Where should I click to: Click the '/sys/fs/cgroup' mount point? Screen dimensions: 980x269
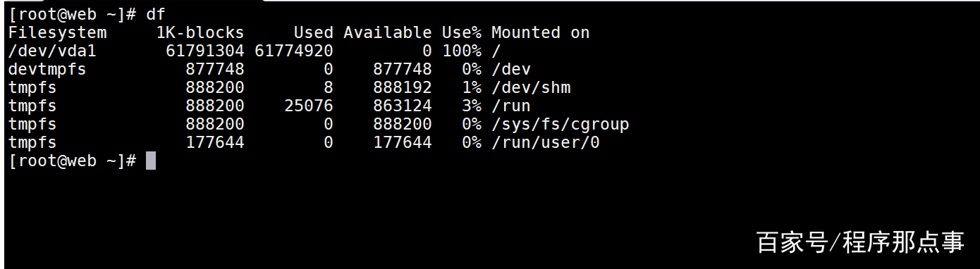click(561, 124)
